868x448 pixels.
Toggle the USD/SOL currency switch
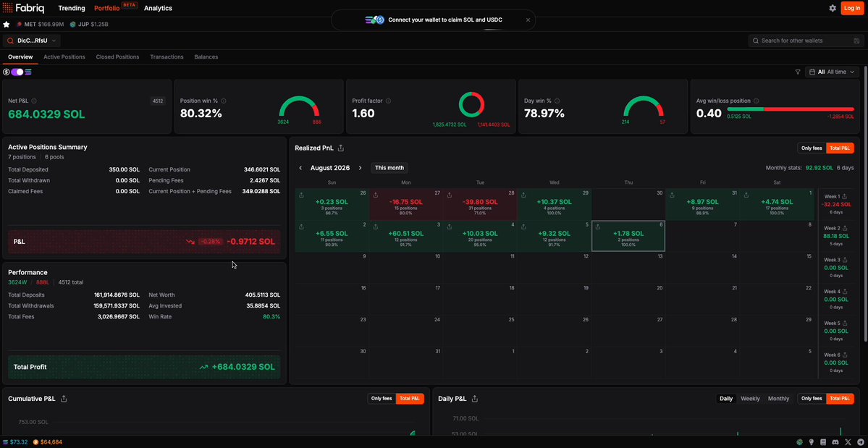tap(17, 72)
